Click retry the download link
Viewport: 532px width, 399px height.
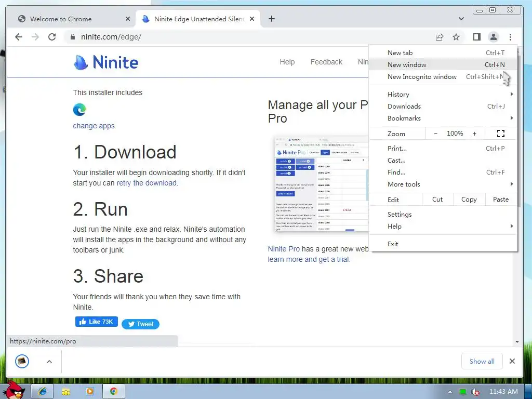coord(146,183)
